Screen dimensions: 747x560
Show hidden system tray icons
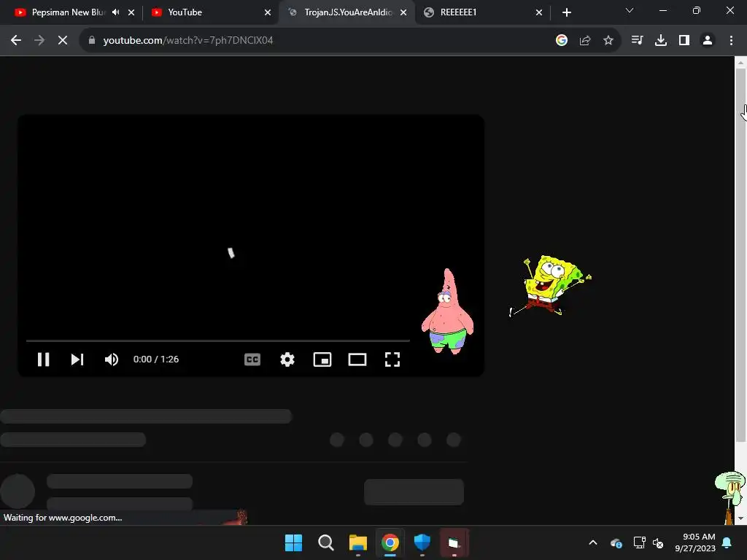[x=593, y=542]
